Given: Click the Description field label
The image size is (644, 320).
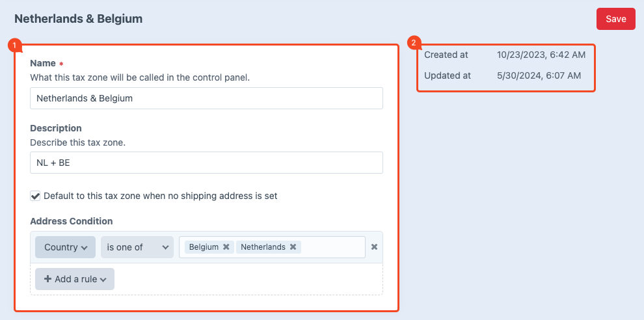Looking at the screenshot, I should 56,128.
